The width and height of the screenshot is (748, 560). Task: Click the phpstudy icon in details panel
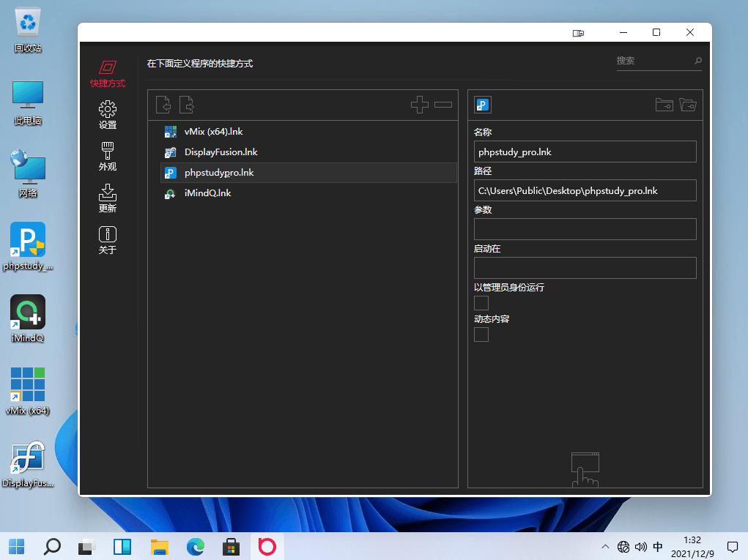pos(483,105)
